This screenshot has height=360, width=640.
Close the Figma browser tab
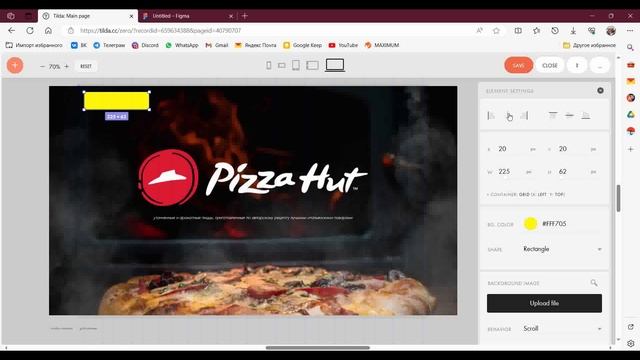pos(231,16)
